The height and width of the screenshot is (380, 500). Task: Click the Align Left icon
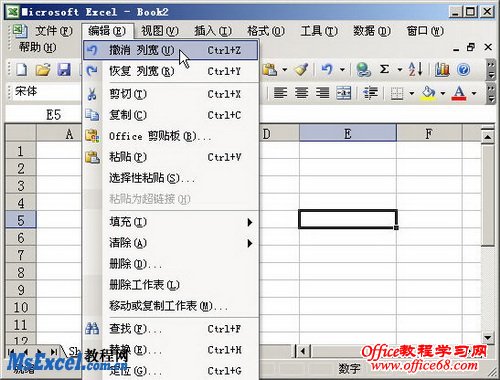click(x=280, y=93)
